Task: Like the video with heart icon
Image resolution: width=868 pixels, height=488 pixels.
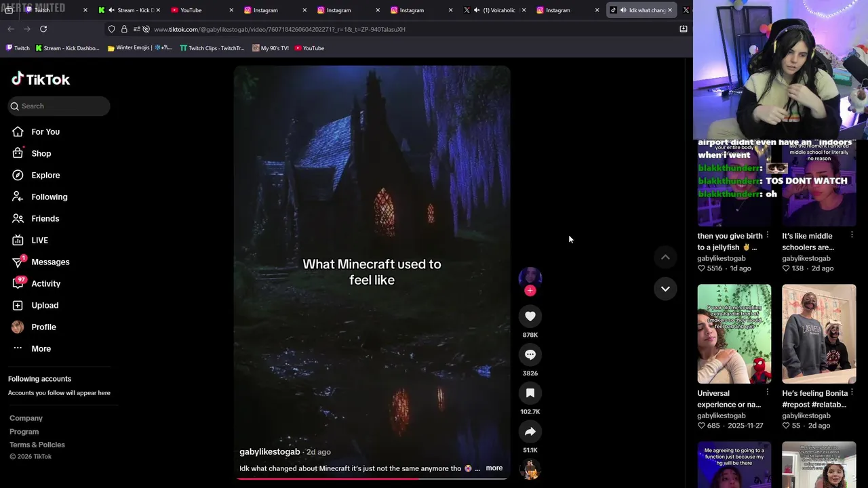Action: 530,316
